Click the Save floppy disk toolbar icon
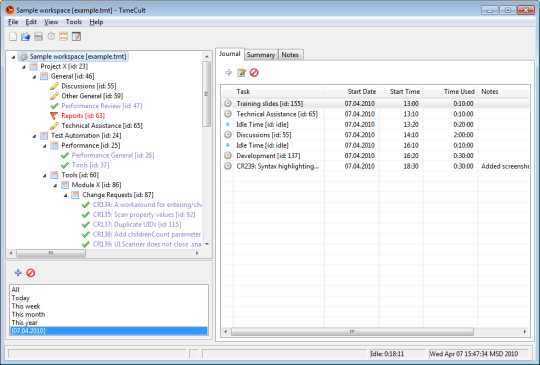540x365 pixels. pyautogui.click(x=38, y=36)
